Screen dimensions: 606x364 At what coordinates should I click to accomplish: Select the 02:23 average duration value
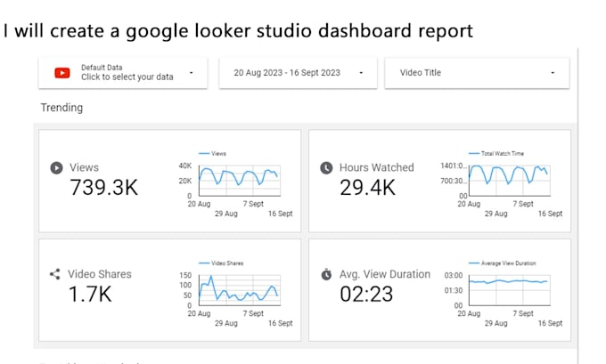pyautogui.click(x=366, y=294)
